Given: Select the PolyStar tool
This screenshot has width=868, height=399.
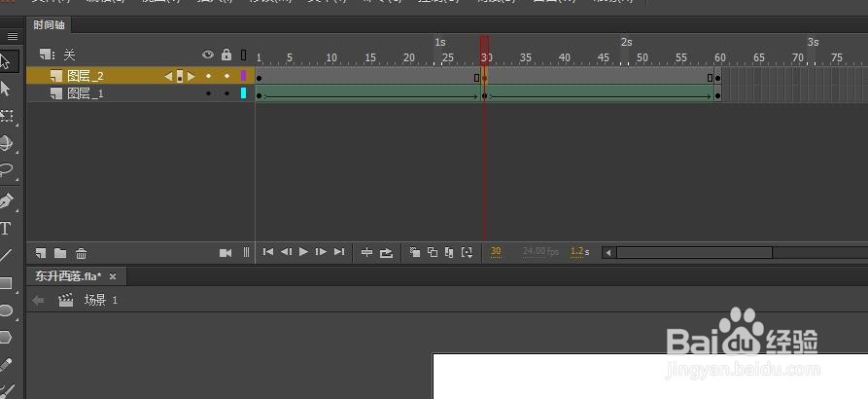Looking at the screenshot, I should click(6, 337).
